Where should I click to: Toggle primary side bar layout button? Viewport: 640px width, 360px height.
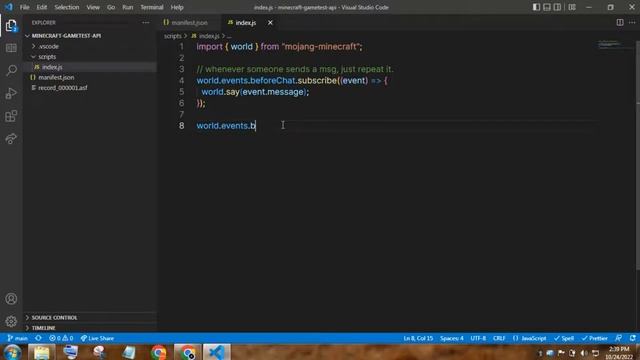pos(536,7)
